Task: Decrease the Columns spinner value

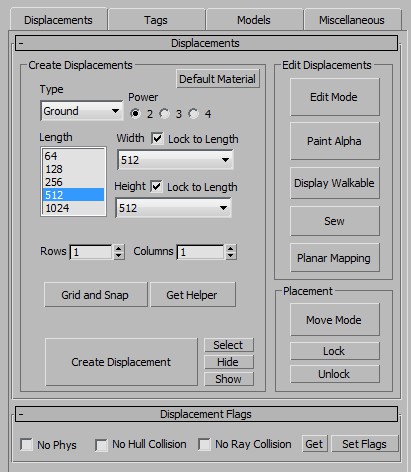Action: point(231,256)
